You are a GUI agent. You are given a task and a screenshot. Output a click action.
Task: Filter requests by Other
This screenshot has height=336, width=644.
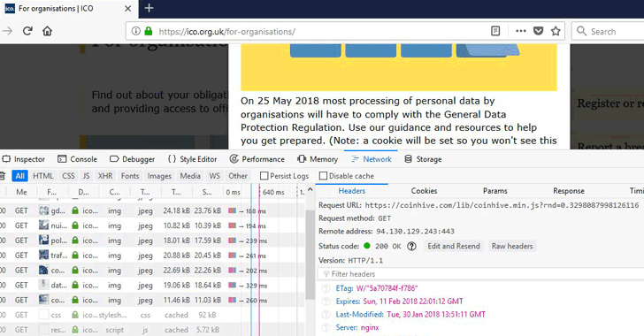click(x=238, y=176)
